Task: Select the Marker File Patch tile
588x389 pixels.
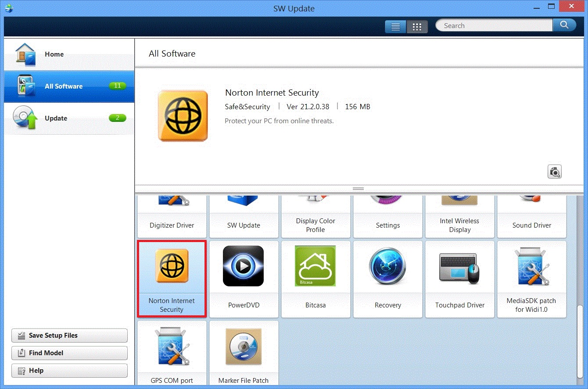Action: pos(244,353)
